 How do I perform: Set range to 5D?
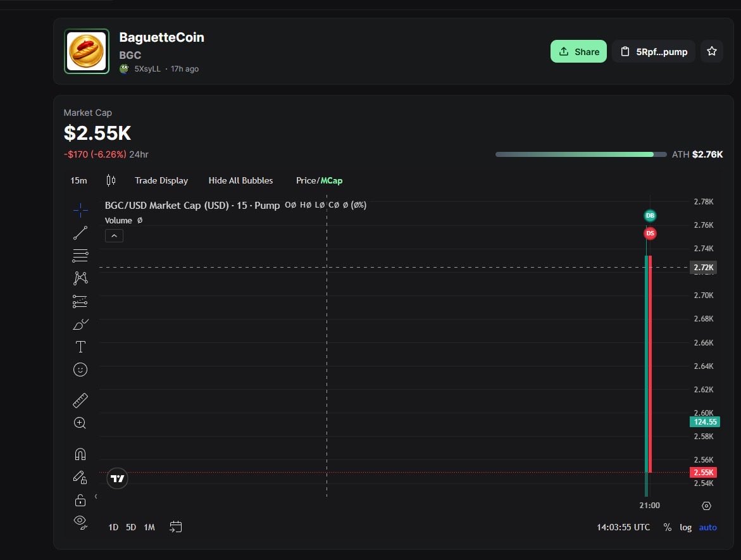(131, 527)
